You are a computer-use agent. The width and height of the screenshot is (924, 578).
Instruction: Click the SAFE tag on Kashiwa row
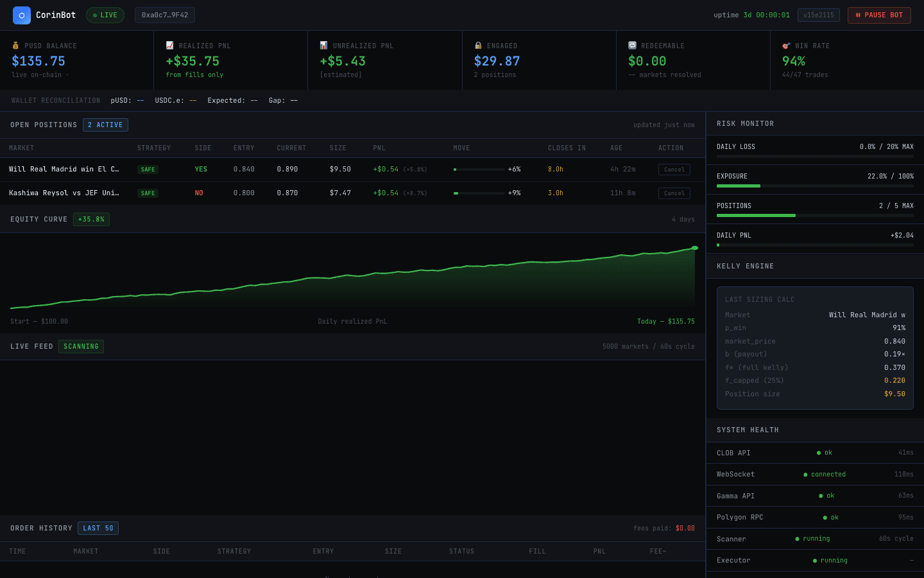(148, 193)
